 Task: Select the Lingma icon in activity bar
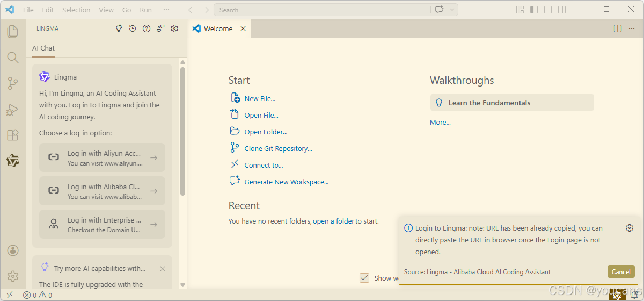(x=13, y=161)
